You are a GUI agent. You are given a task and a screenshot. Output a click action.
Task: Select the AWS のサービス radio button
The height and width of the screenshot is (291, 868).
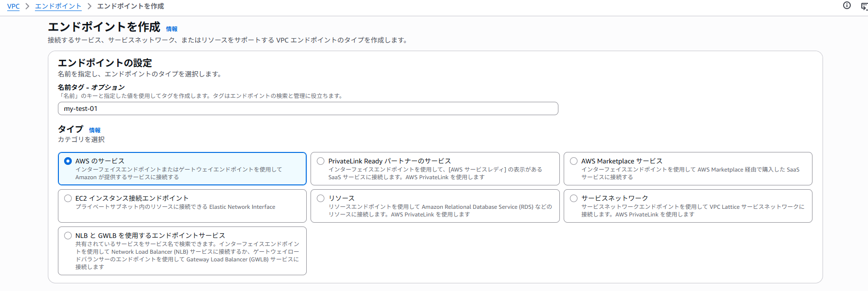click(68, 161)
